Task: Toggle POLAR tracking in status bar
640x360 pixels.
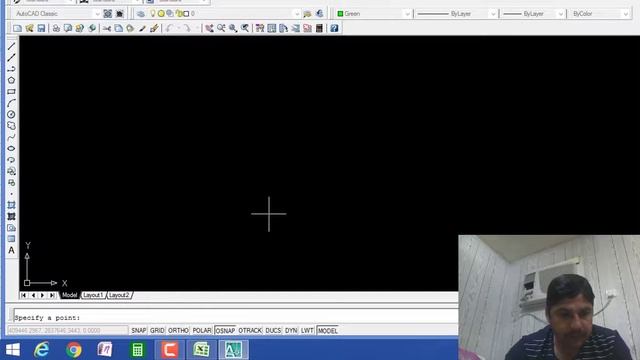Action: tap(202, 331)
